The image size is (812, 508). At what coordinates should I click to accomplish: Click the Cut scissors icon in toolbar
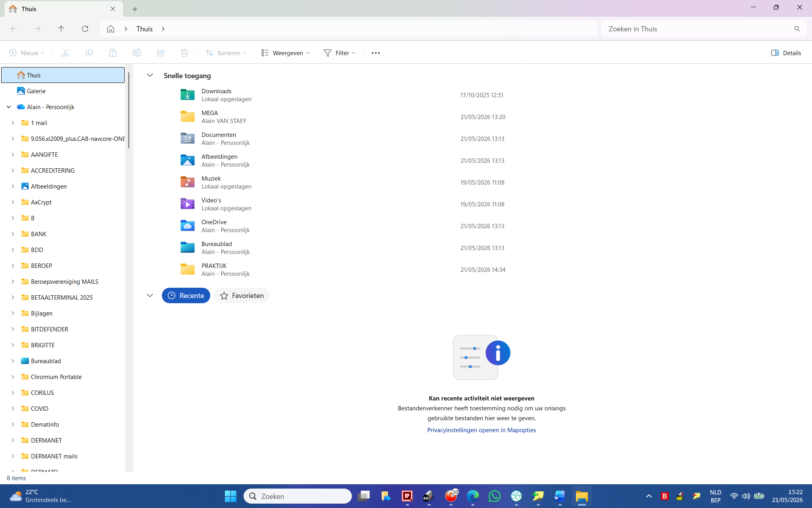[x=65, y=53]
